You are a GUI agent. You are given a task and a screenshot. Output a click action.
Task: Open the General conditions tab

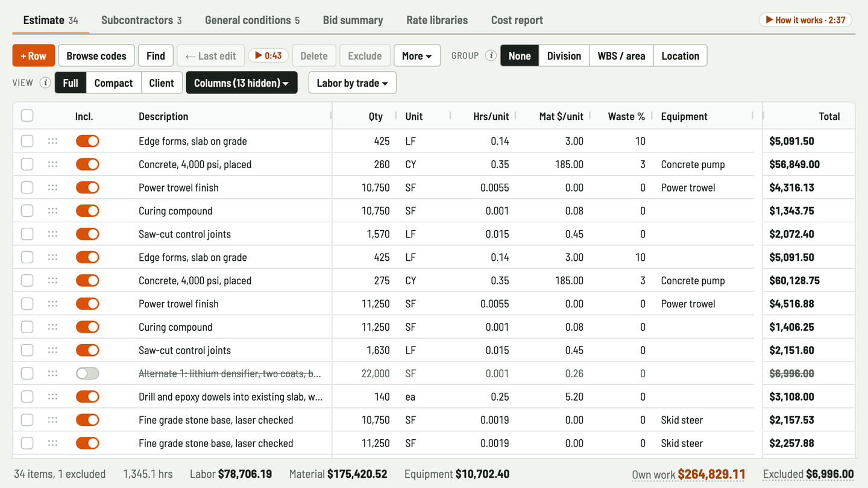pyautogui.click(x=252, y=20)
